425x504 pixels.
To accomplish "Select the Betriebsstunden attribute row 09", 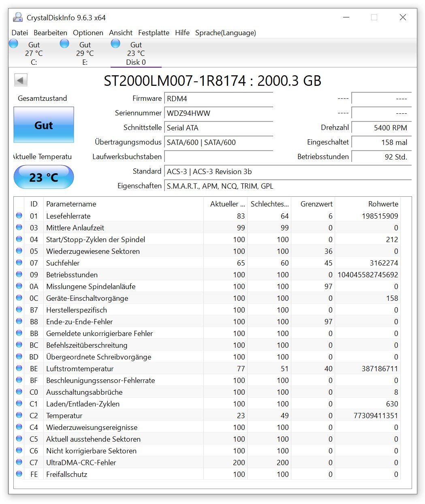I will tap(207, 274).
